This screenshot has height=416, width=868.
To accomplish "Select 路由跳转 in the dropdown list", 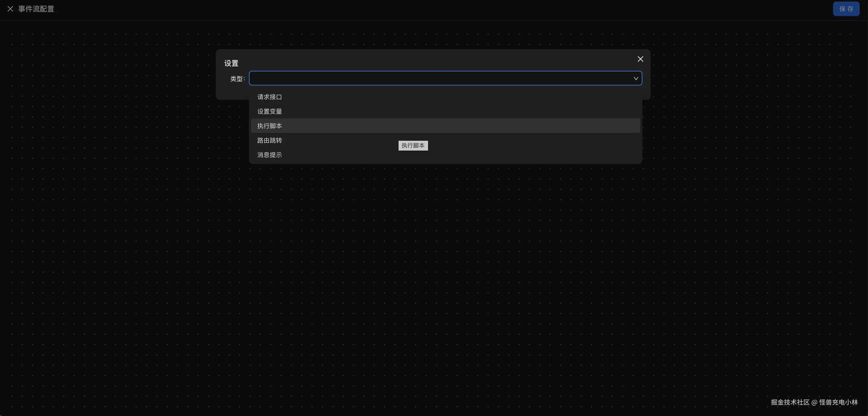I will point(270,140).
